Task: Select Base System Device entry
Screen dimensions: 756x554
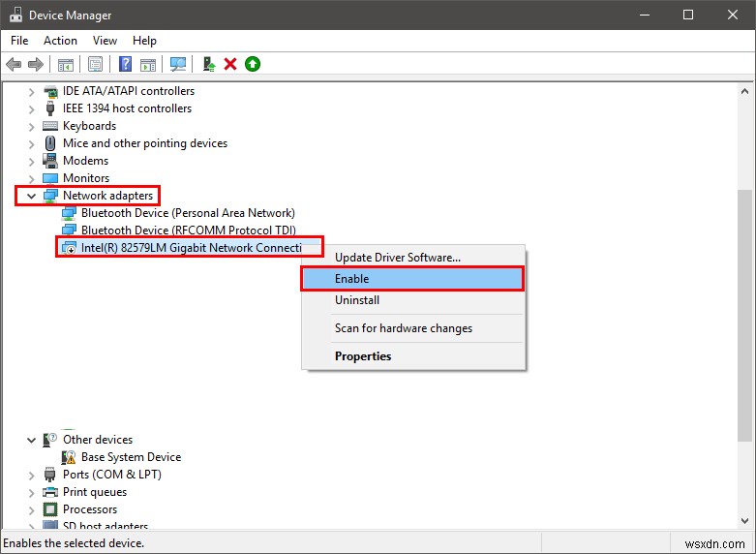Action: coord(131,457)
